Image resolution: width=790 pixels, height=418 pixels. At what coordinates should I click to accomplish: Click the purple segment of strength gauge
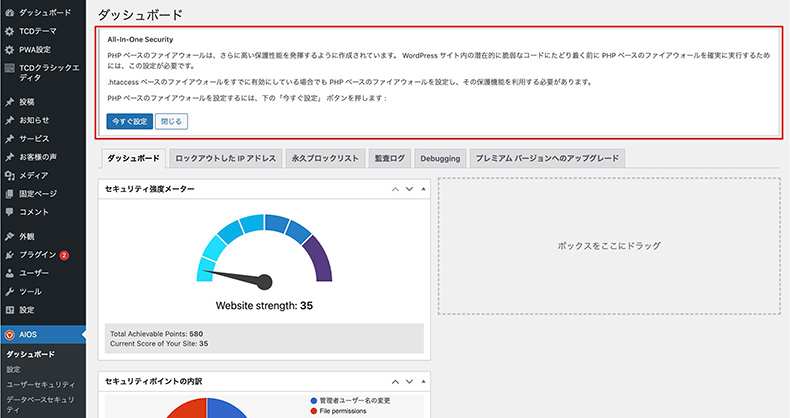pos(320,259)
